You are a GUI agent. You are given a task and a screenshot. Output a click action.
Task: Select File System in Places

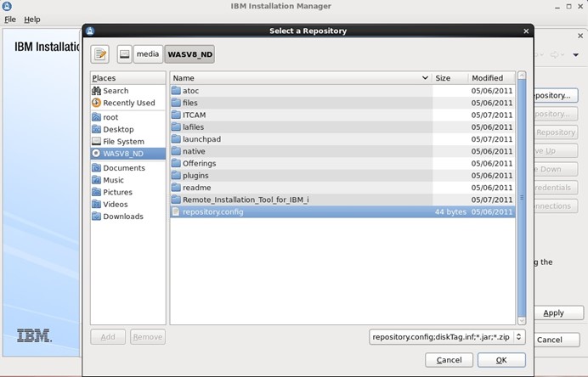pos(123,142)
